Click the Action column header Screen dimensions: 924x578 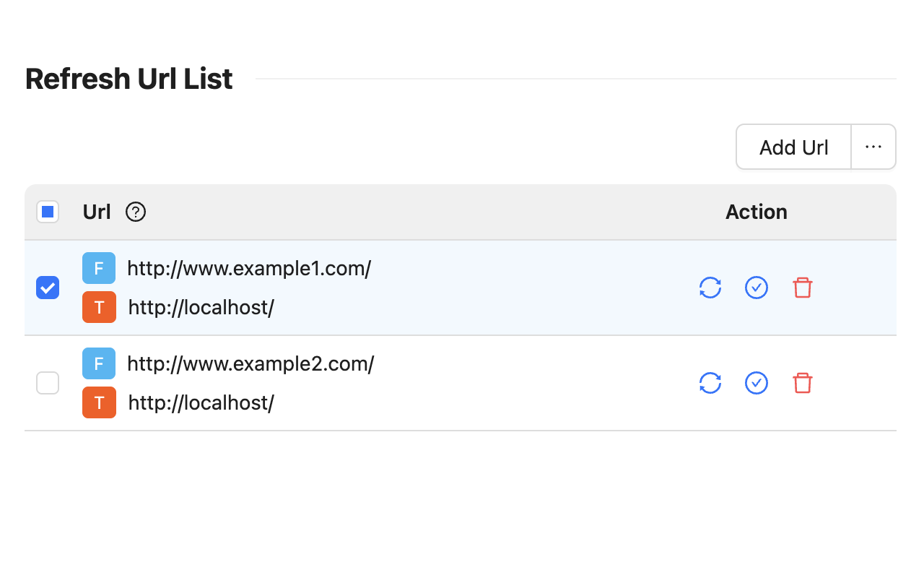[756, 212]
